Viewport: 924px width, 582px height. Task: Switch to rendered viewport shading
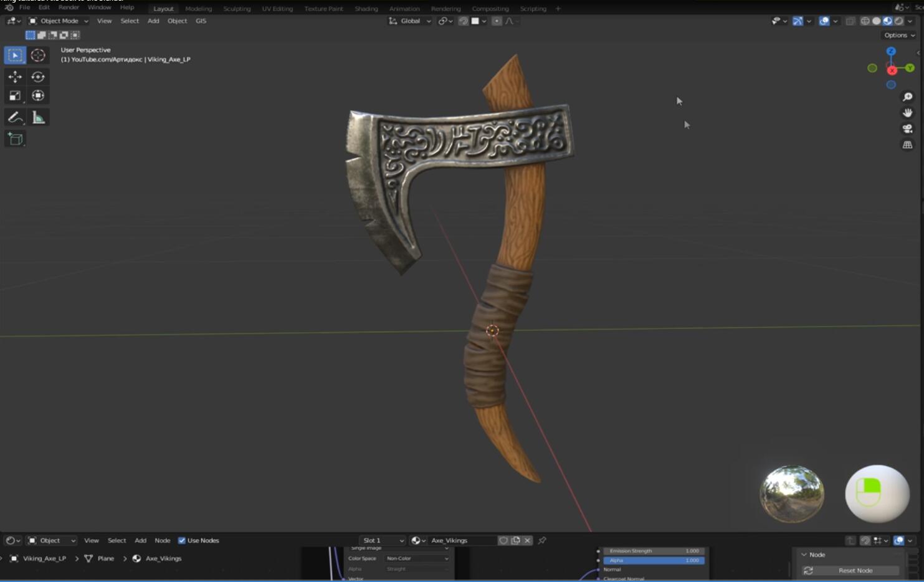coord(898,21)
